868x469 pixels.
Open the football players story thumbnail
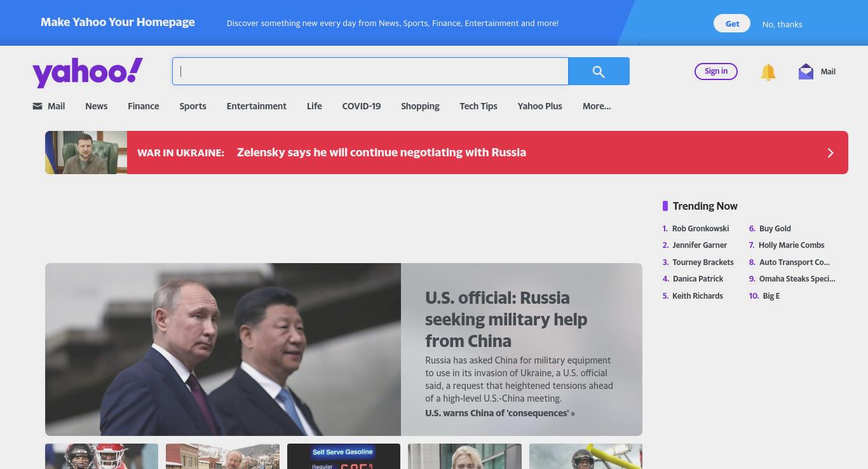pyautogui.click(x=102, y=456)
